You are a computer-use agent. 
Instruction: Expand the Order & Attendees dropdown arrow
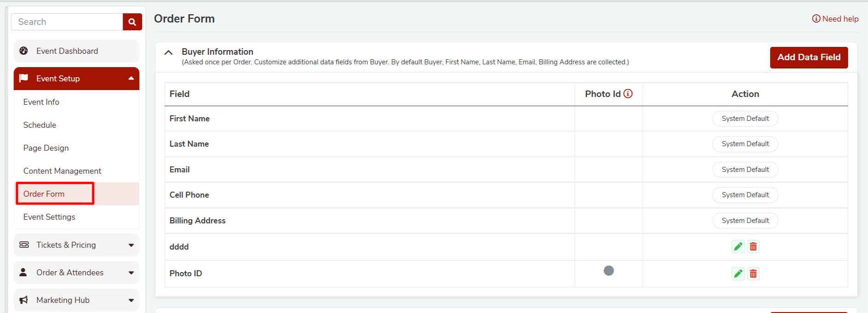coord(131,273)
